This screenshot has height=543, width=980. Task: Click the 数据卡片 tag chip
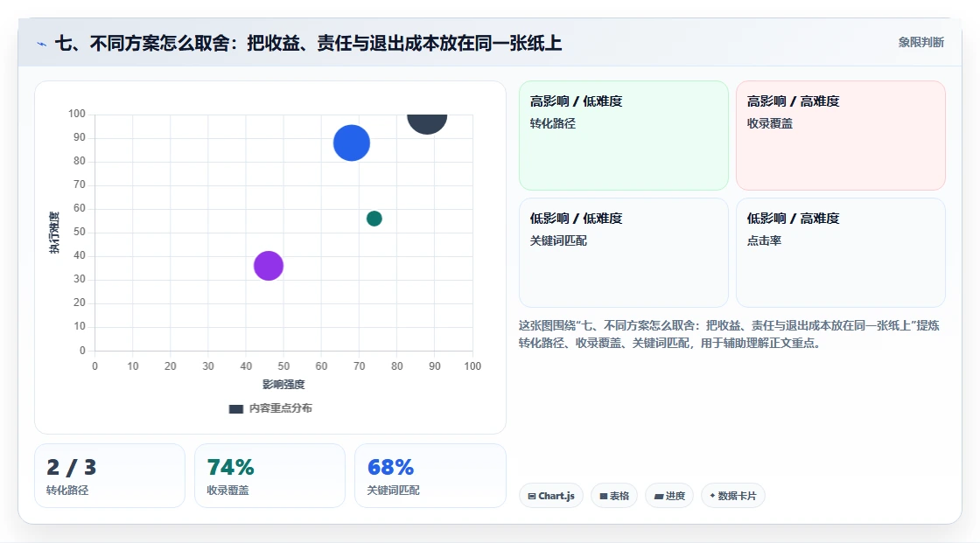732,496
